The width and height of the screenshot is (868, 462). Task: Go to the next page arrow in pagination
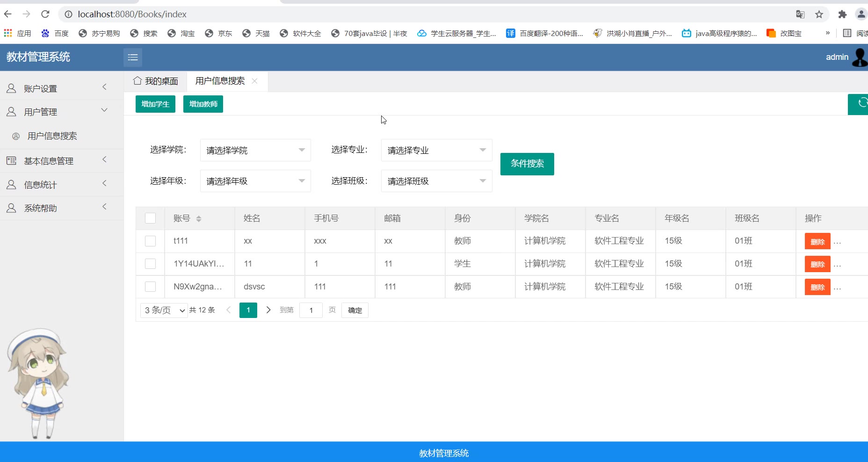coord(268,310)
